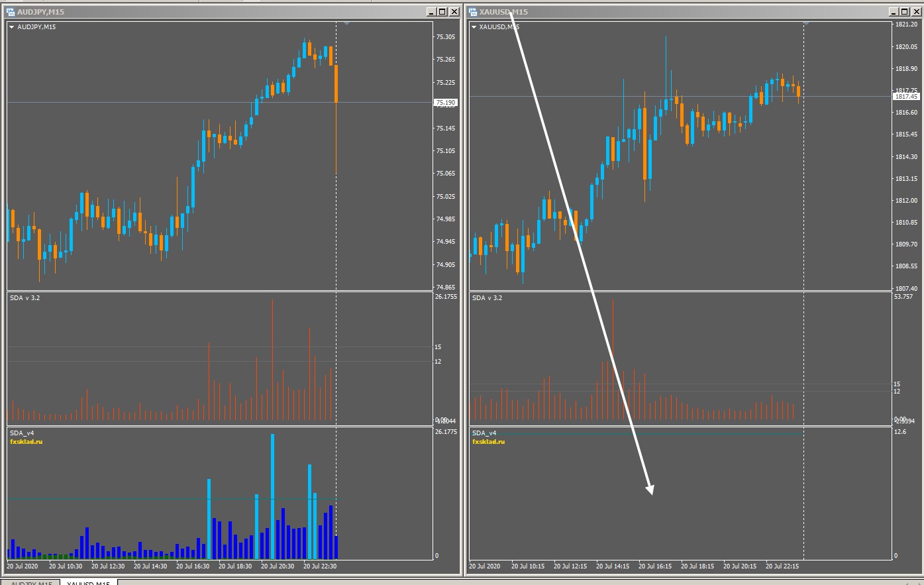This screenshot has height=585, width=924.
Task: Click the XAUUSD window title bar icon
Action: click(474, 12)
